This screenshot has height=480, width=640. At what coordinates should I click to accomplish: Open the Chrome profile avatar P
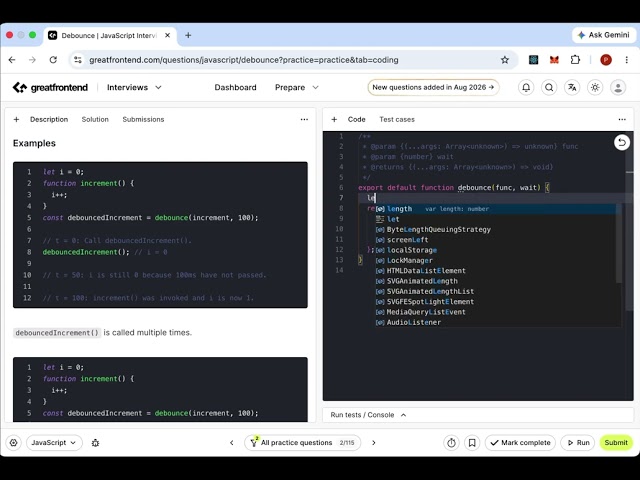[x=606, y=60]
